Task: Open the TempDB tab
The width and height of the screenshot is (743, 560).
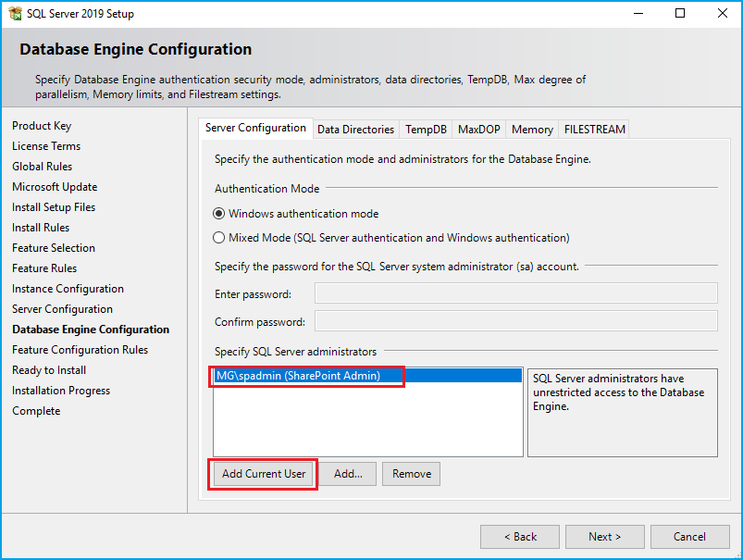Action: click(426, 130)
